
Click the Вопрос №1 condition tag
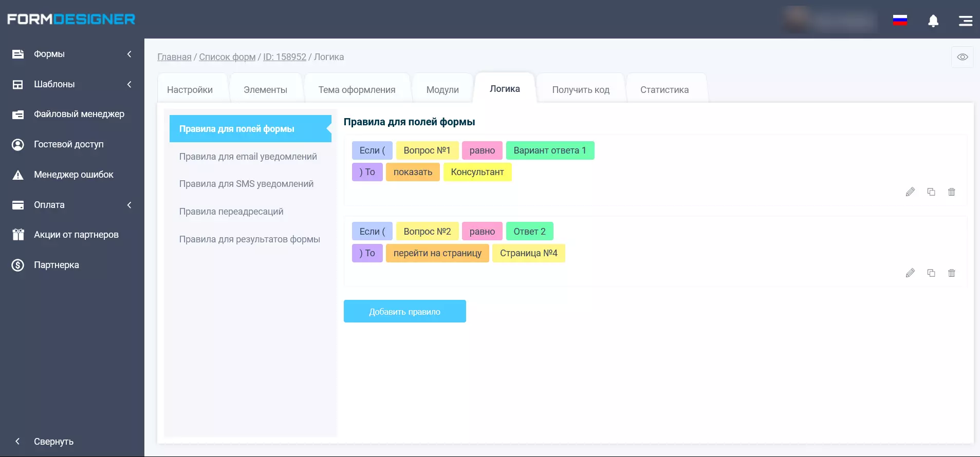[427, 150]
